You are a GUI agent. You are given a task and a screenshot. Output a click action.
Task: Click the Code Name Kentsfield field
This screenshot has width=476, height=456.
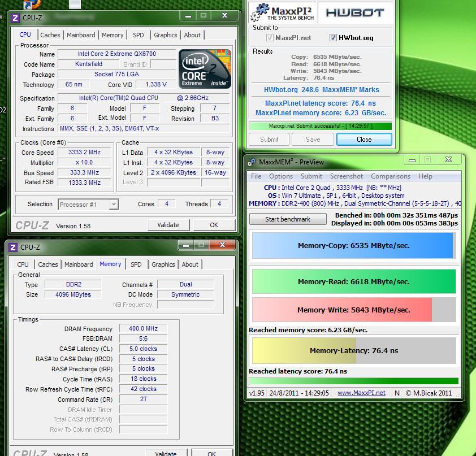(x=89, y=64)
